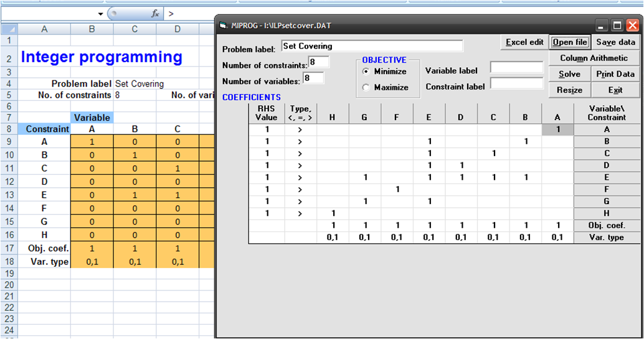Click row header B in MIPROG grid
Screen dimensions: 644x339
(607, 141)
